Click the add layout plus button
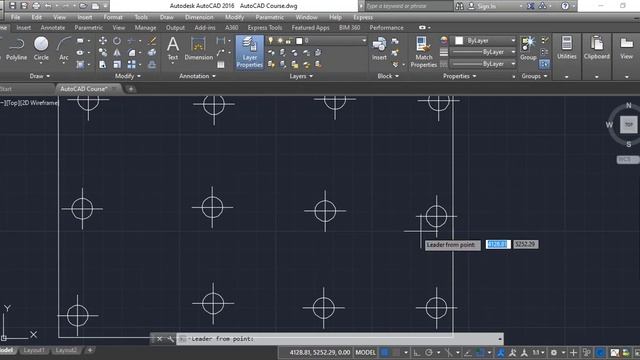 pyautogui.click(x=90, y=350)
